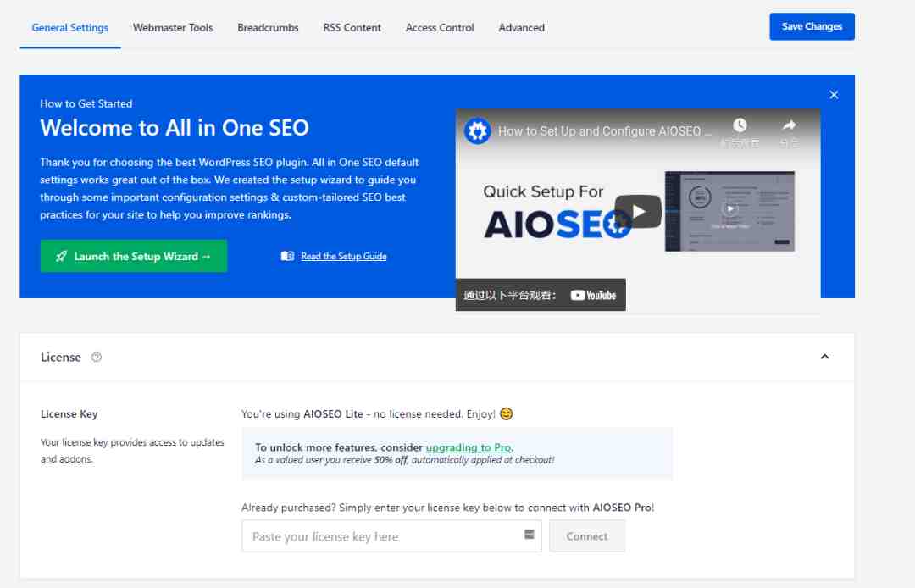Click the smiley emoji after Enjoy
The width and height of the screenshot is (915, 588).
tap(506, 413)
